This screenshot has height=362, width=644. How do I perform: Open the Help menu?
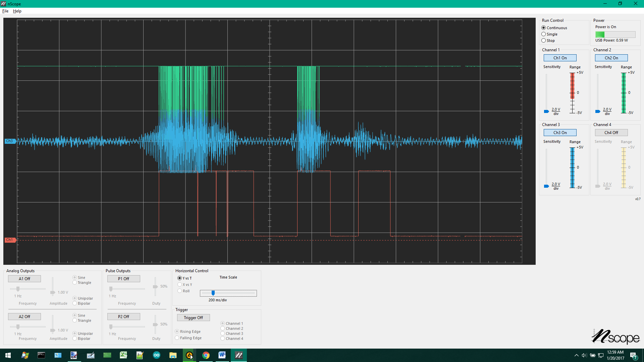pos(17,11)
